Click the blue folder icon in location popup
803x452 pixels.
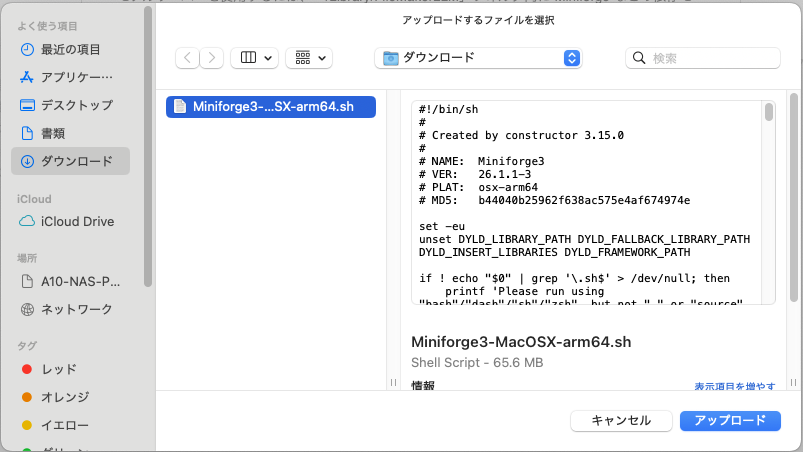(391, 58)
